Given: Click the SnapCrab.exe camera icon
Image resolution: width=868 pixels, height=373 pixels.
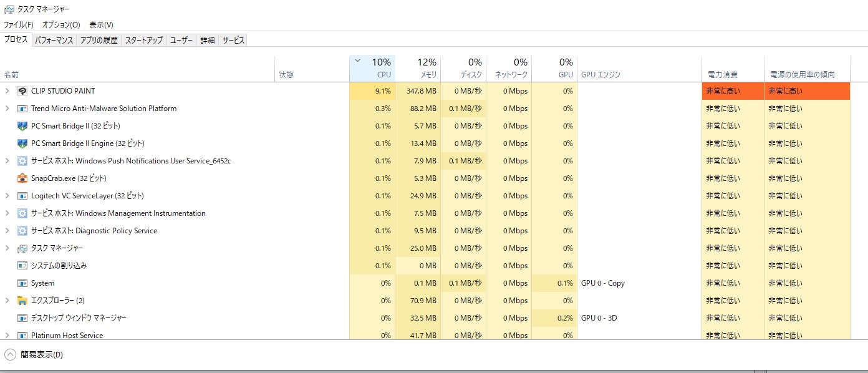Looking at the screenshot, I should coord(22,178).
